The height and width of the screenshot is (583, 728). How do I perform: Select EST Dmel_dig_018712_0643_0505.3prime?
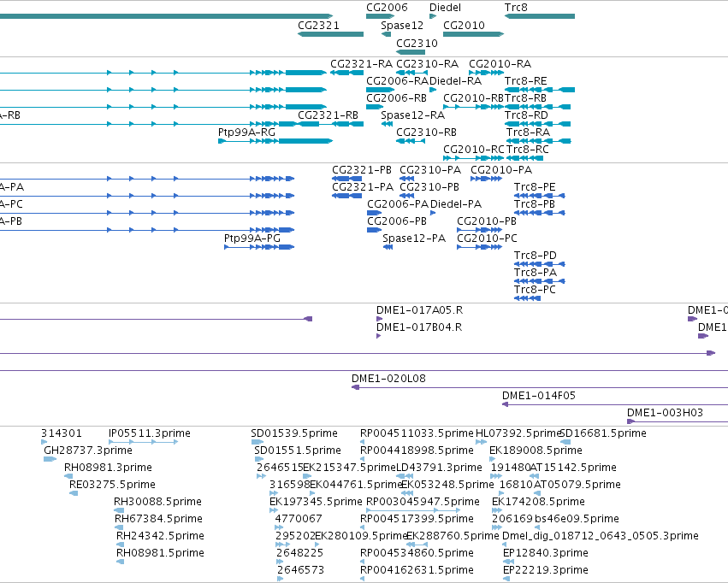click(x=506, y=545)
